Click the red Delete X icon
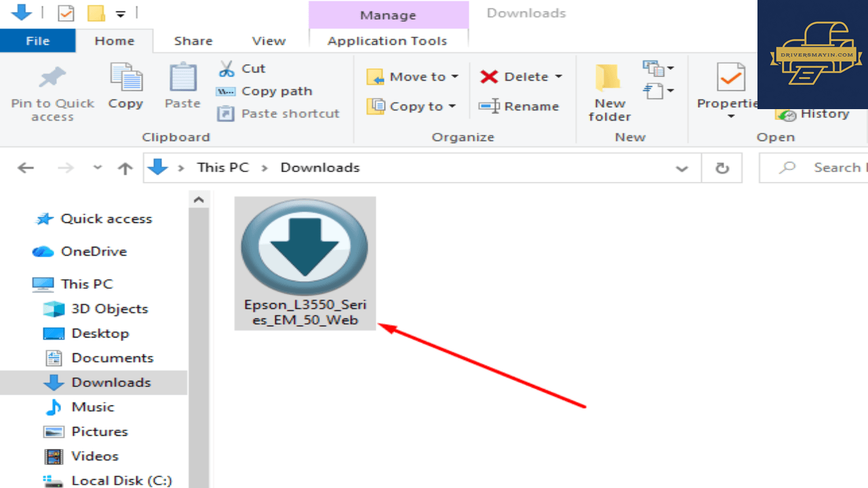The height and width of the screenshot is (488, 868). (489, 77)
